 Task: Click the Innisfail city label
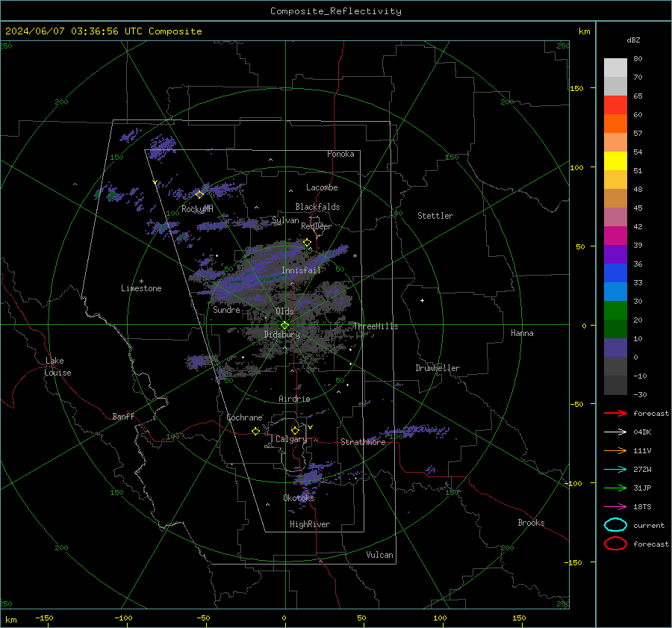pos(302,270)
